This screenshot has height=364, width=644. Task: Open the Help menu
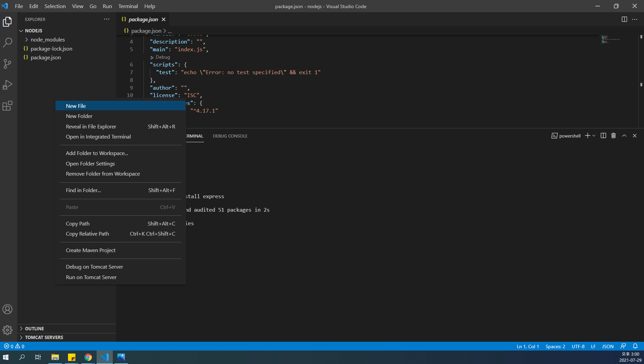(x=149, y=6)
